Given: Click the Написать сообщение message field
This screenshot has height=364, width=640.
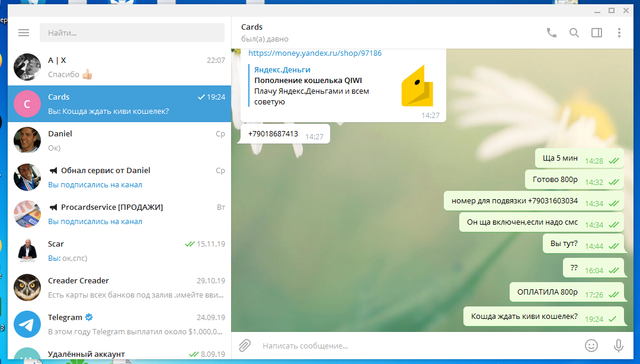Looking at the screenshot, I should pos(419,346).
